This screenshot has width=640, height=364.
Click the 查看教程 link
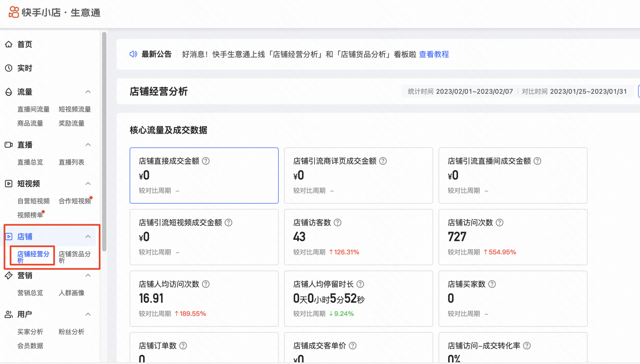(434, 54)
